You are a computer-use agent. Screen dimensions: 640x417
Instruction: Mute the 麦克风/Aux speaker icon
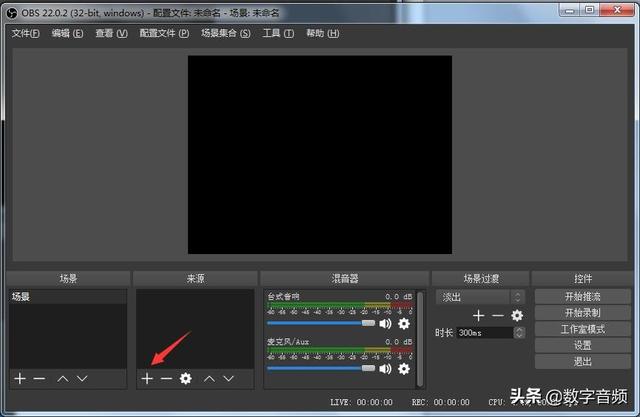(x=385, y=369)
